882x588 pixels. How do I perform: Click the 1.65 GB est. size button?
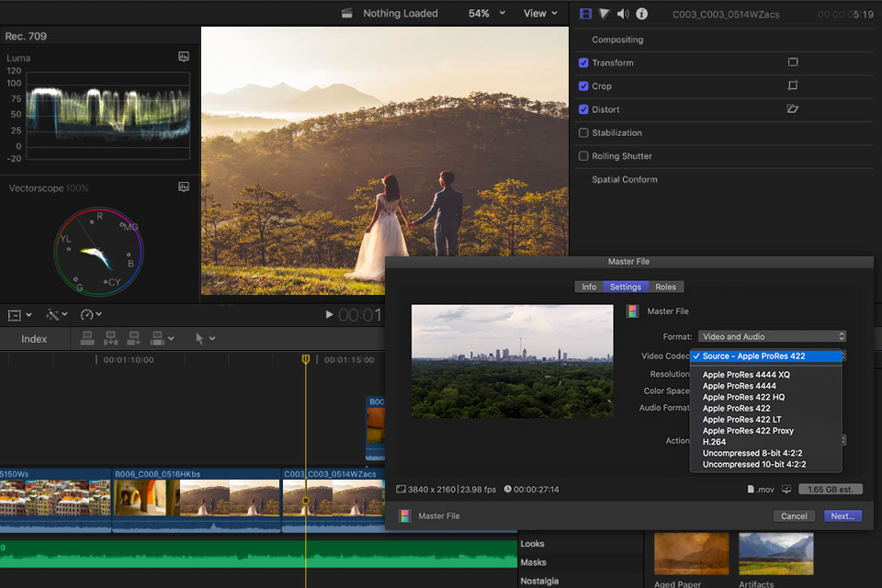coord(831,490)
